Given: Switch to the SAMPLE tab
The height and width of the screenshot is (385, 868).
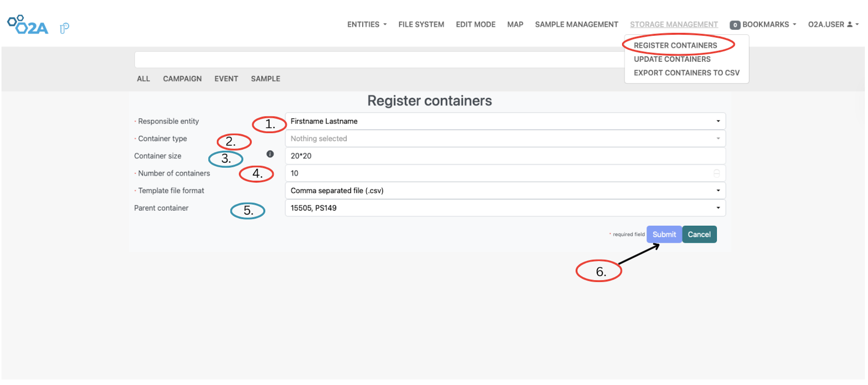Looking at the screenshot, I should click(265, 79).
